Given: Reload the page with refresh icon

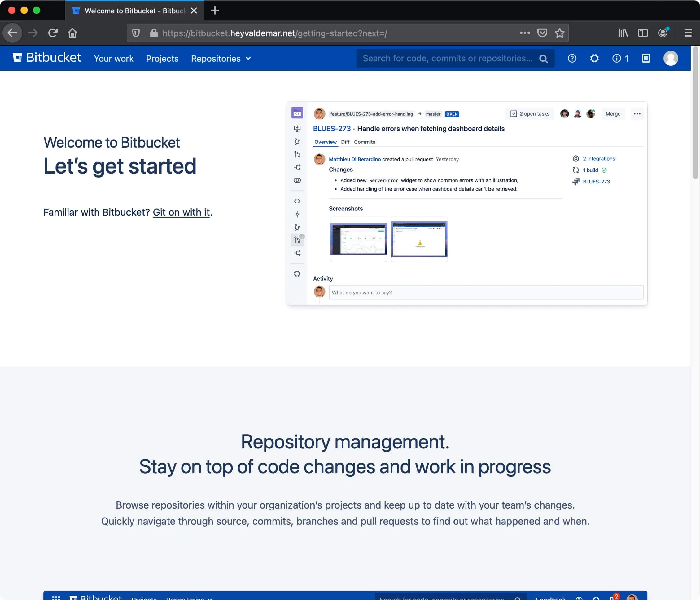Looking at the screenshot, I should 53,33.
